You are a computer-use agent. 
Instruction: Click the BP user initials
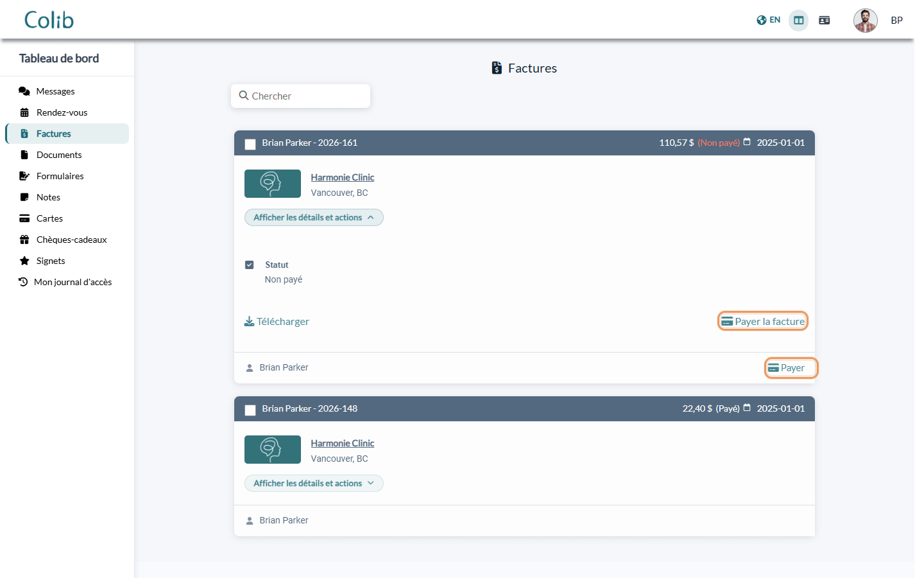896,21
